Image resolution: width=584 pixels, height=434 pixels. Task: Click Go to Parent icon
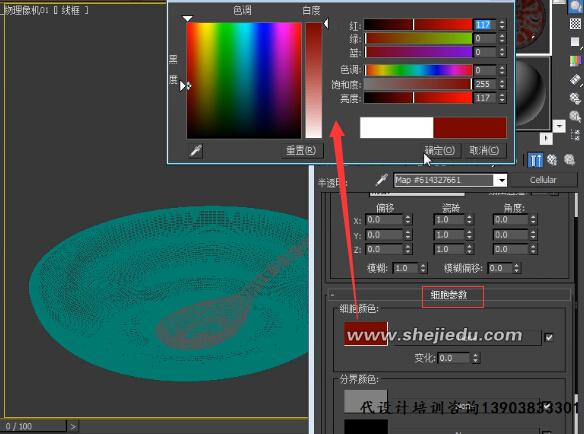pyautogui.click(x=552, y=160)
